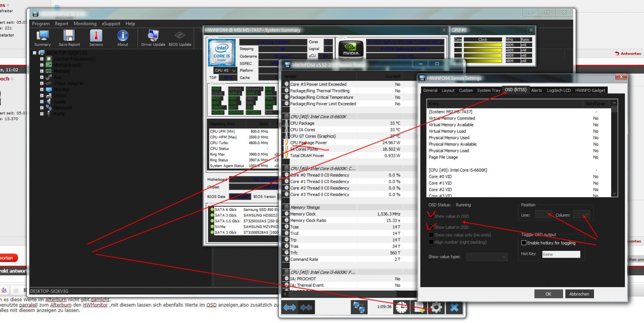Click the clock reset icon in Sensor Status
This screenshot has height=323, width=644.
(x=401, y=307)
